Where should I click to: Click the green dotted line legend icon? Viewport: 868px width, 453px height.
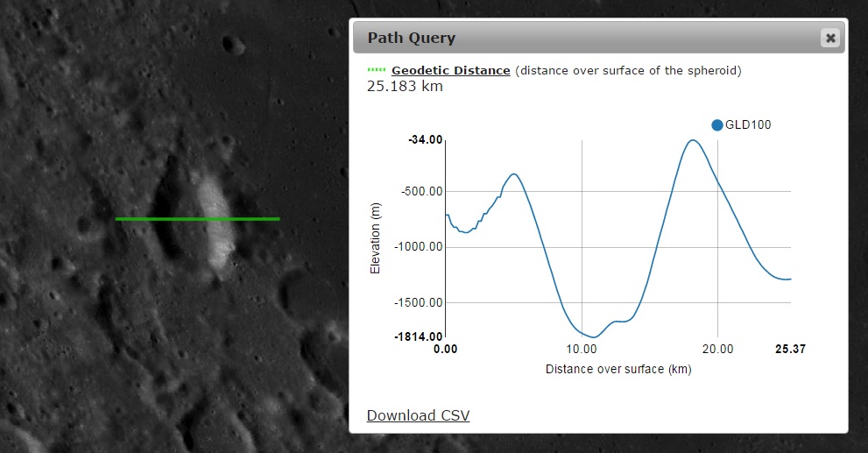[377, 70]
